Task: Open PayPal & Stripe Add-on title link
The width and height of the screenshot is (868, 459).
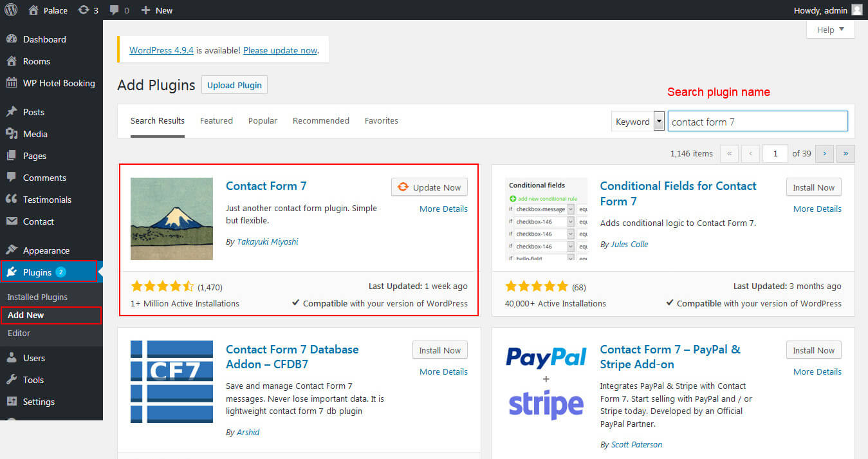Action: (670, 357)
